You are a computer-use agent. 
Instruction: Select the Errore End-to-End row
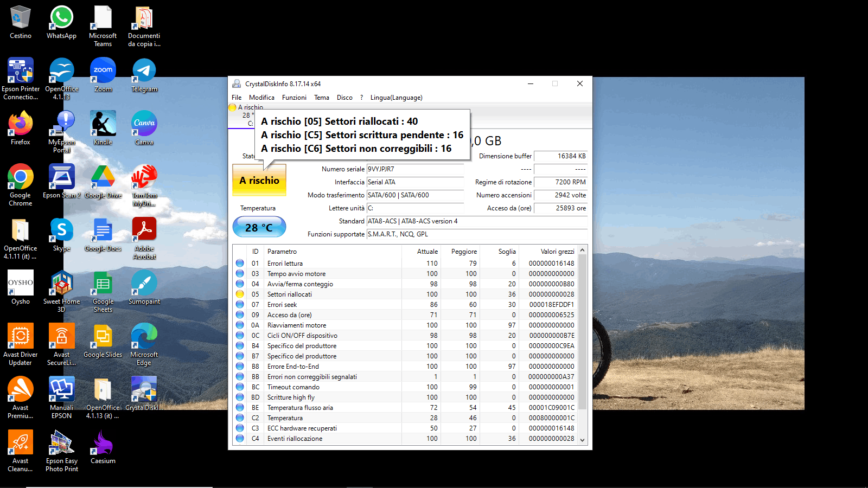coord(405,367)
